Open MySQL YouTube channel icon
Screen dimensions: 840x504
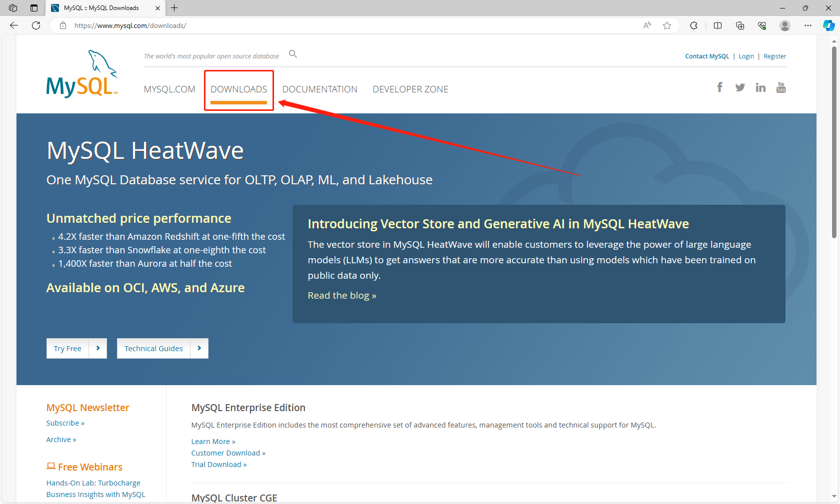[x=781, y=87]
